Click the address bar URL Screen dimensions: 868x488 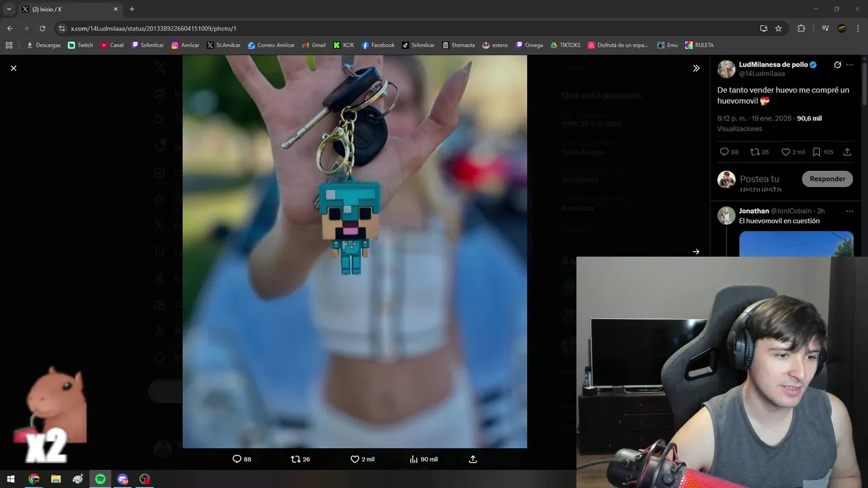click(x=153, y=28)
